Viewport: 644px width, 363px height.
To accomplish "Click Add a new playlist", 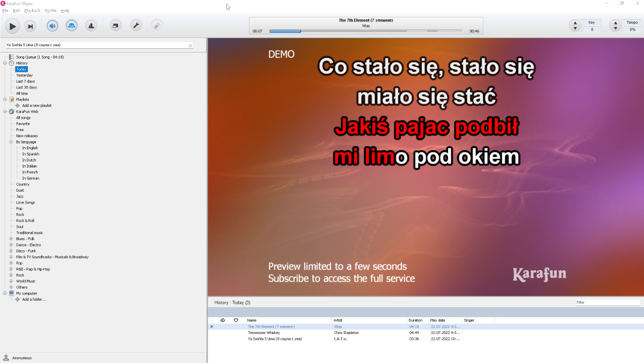I will coord(37,105).
